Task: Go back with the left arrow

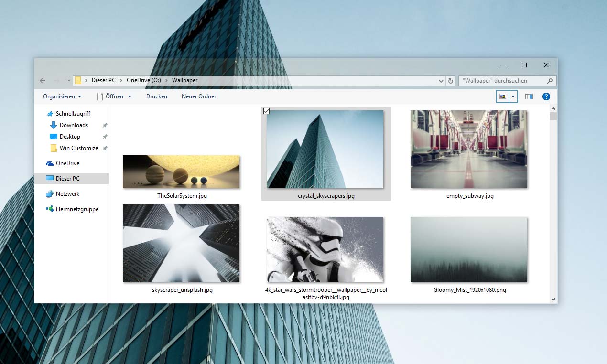Action: [x=43, y=81]
